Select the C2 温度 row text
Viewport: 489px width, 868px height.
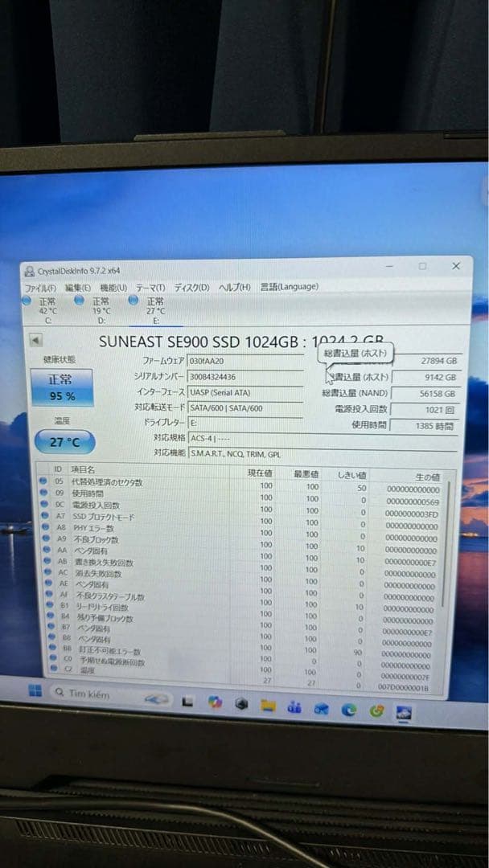(x=87, y=670)
